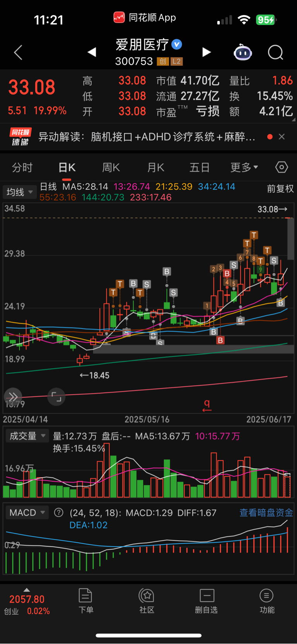Toggle 前复权 price adjustment mode

280,189
